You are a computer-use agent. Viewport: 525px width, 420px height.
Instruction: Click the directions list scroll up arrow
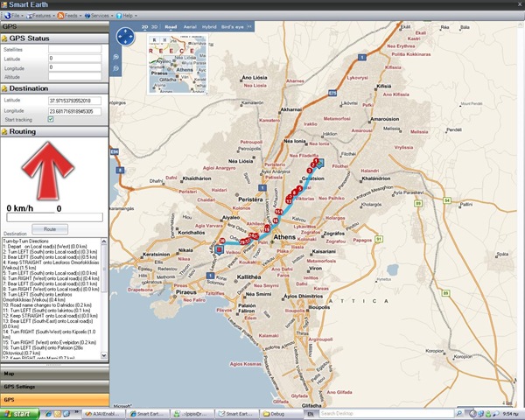(104, 241)
